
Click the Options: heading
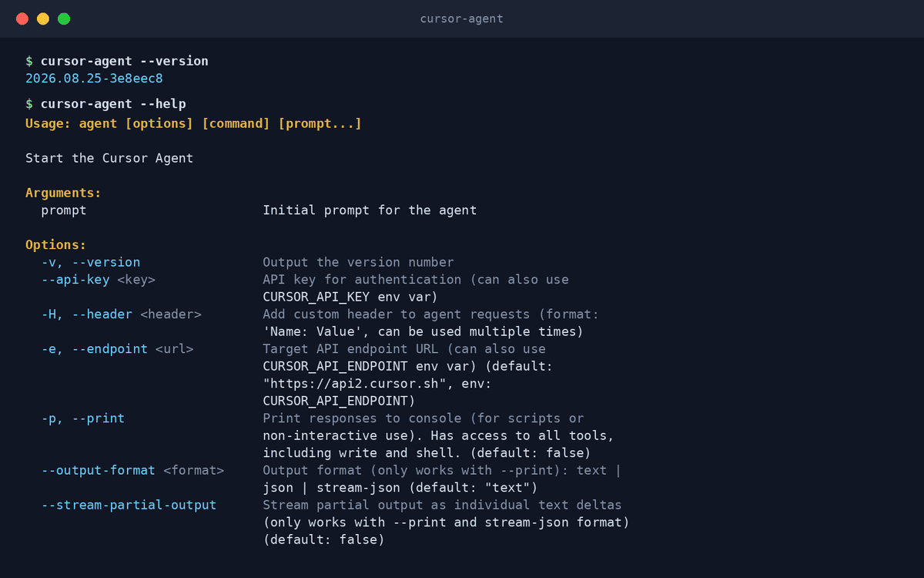tap(56, 244)
